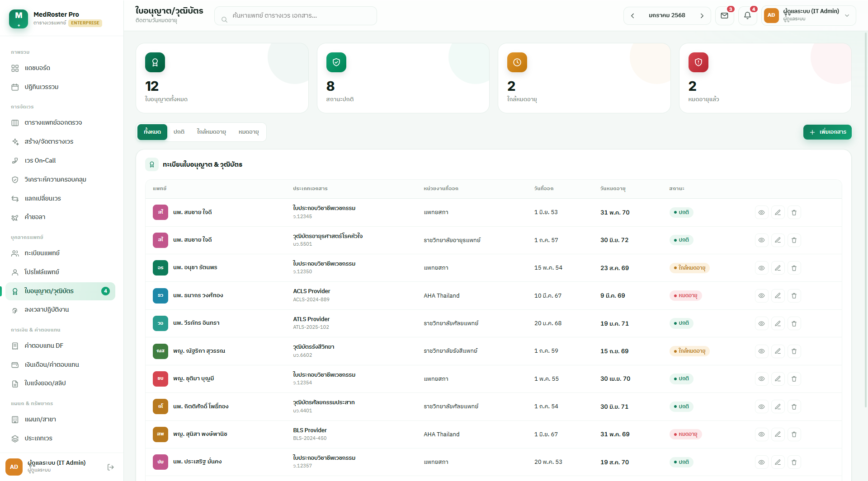The height and width of the screenshot is (481, 868).
Task: View the first ใบประกอบวิชาชีพเวชกรรม row details
Action: click(761, 213)
